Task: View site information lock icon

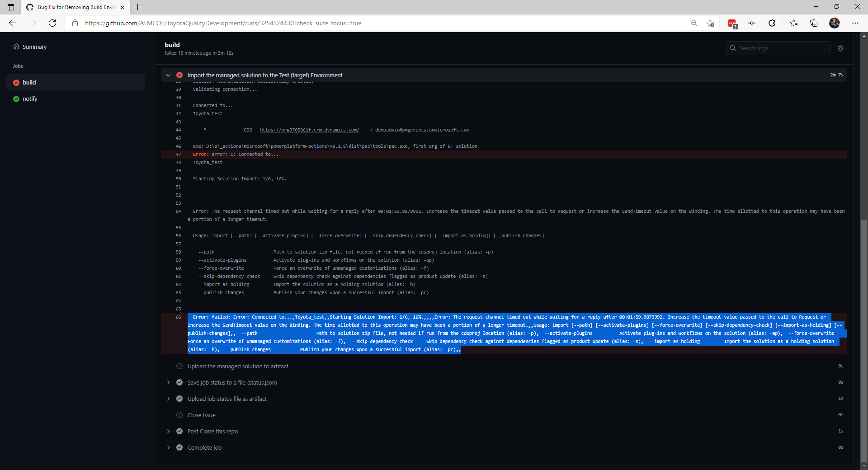Action: (75, 23)
